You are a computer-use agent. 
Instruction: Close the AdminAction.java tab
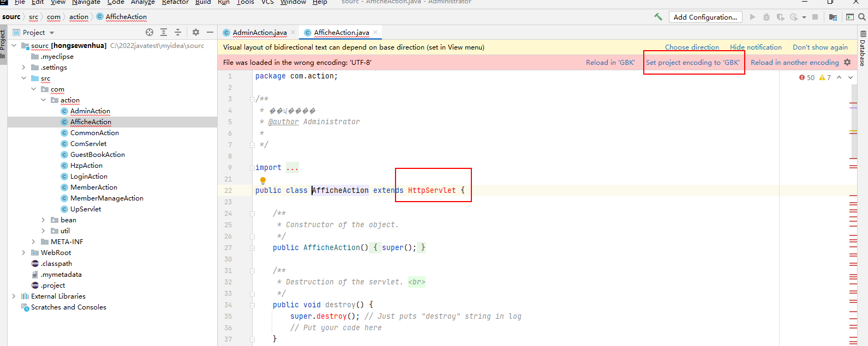click(x=293, y=33)
